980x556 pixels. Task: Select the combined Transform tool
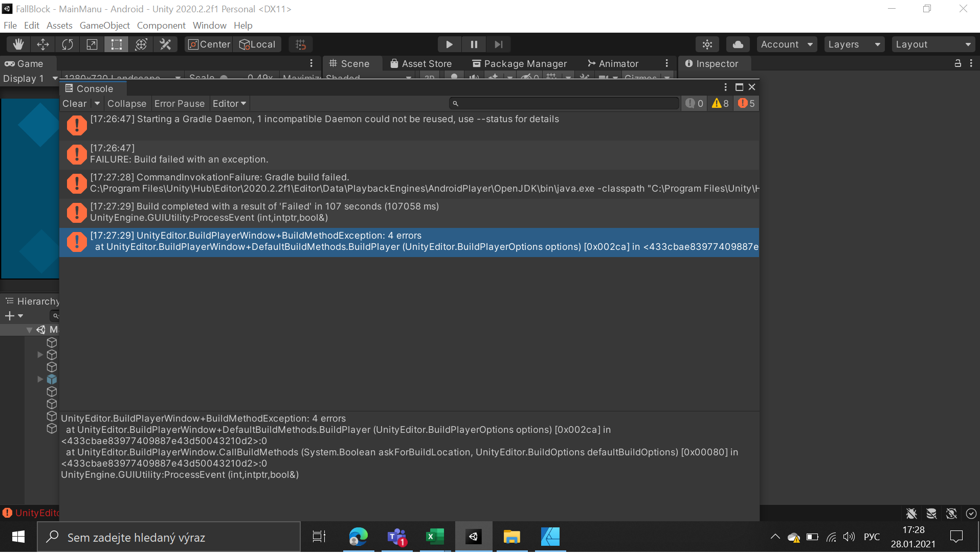141,44
